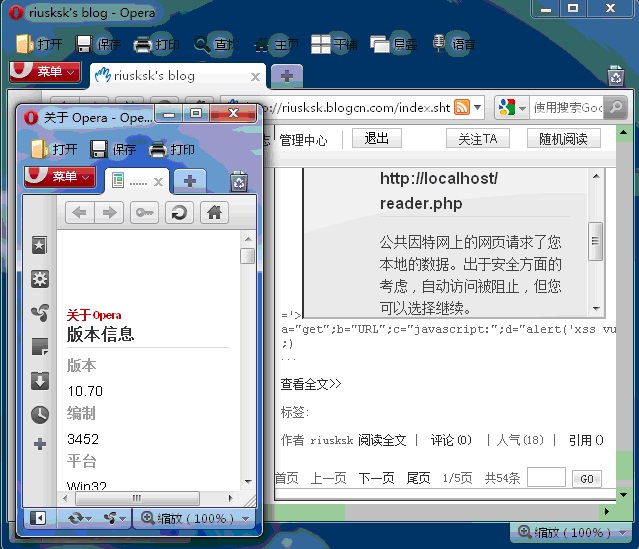Open closed tabs trash in About window
This screenshot has width=639, height=549.
[239, 181]
